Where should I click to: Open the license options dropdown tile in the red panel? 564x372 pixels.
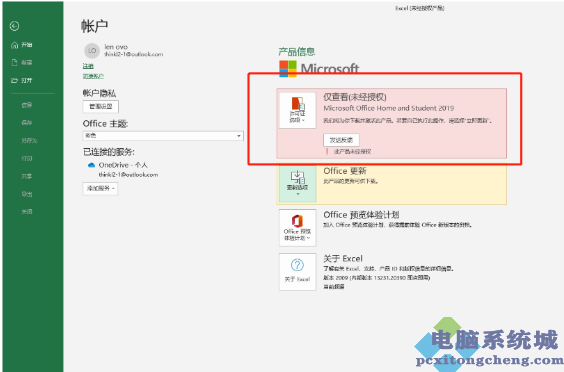pyautogui.click(x=297, y=110)
